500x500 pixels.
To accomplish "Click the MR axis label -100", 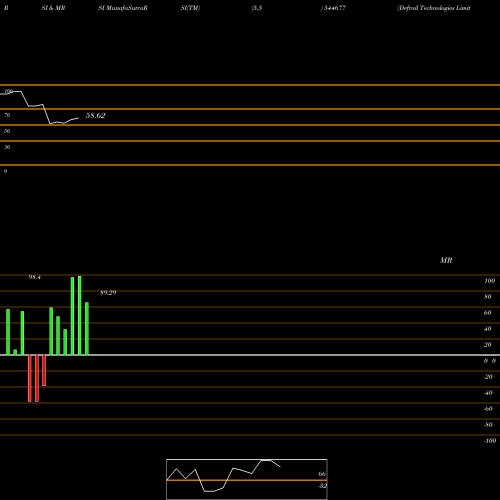I will [490, 441].
